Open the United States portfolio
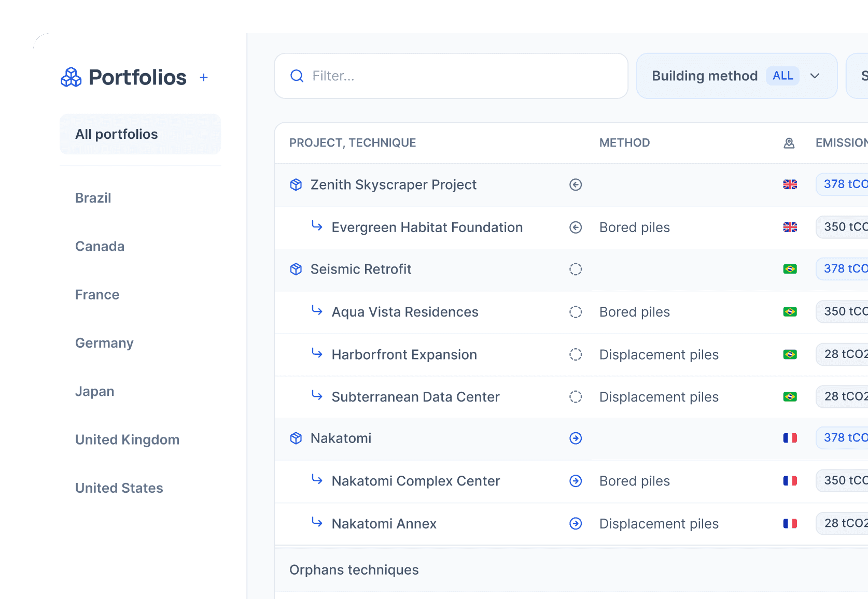 click(x=119, y=488)
